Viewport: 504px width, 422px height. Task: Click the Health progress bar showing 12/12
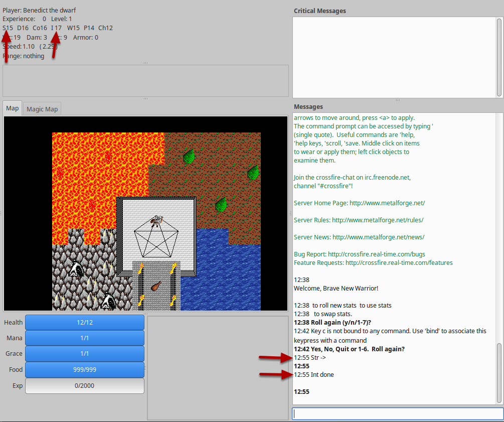coord(84,323)
